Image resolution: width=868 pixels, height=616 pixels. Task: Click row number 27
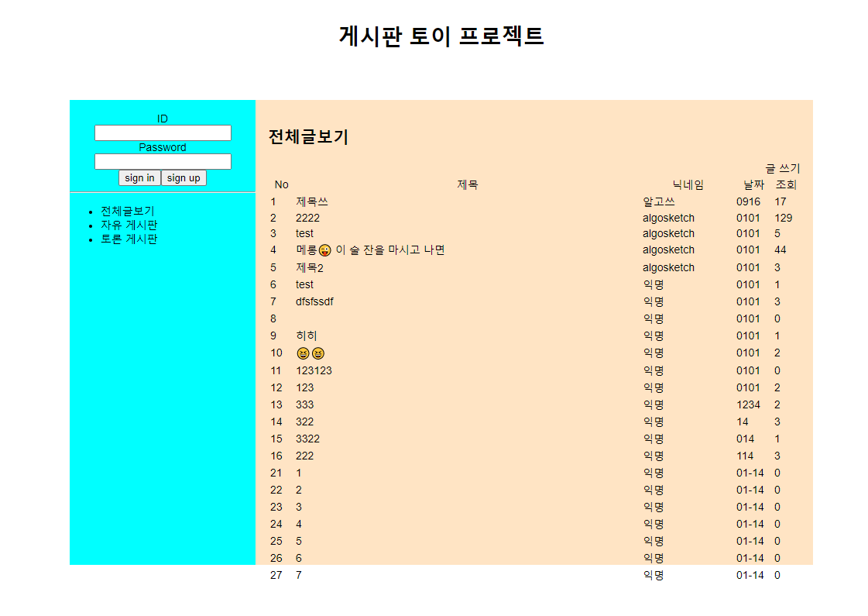coord(276,575)
